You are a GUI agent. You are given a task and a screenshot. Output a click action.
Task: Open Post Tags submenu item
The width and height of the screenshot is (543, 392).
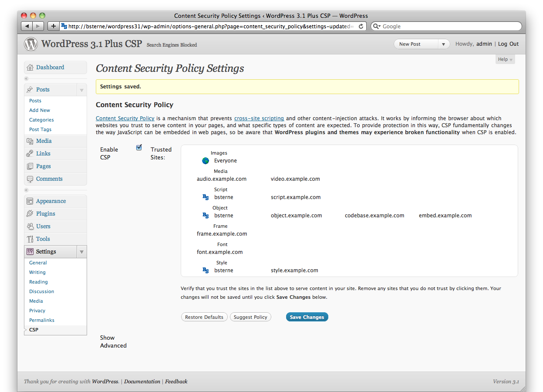(40, 129)
